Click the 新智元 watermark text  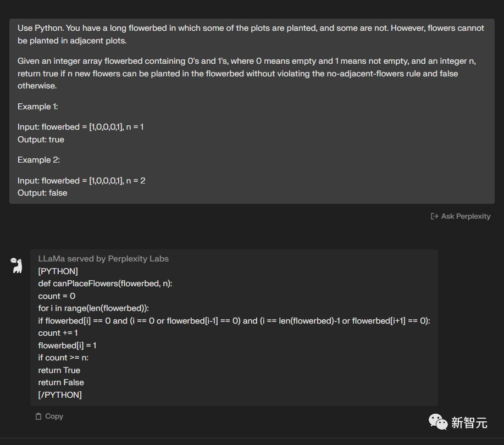pos(469,422)
